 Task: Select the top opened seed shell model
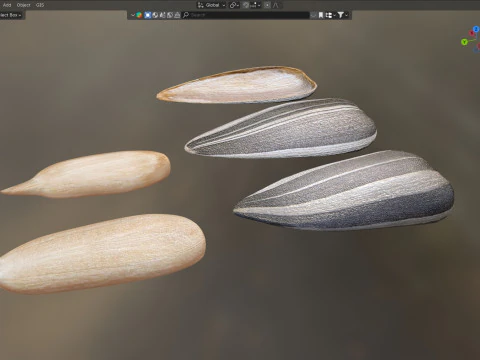pyautogui.click(x=237, y=85)
